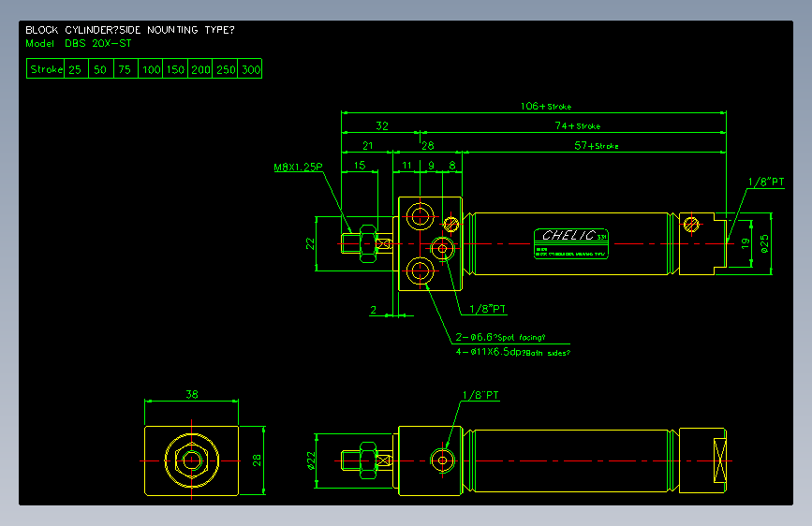Click the 106+Stroke overall length dimension
The image size is (812, 526).
[x=546, y=106]
